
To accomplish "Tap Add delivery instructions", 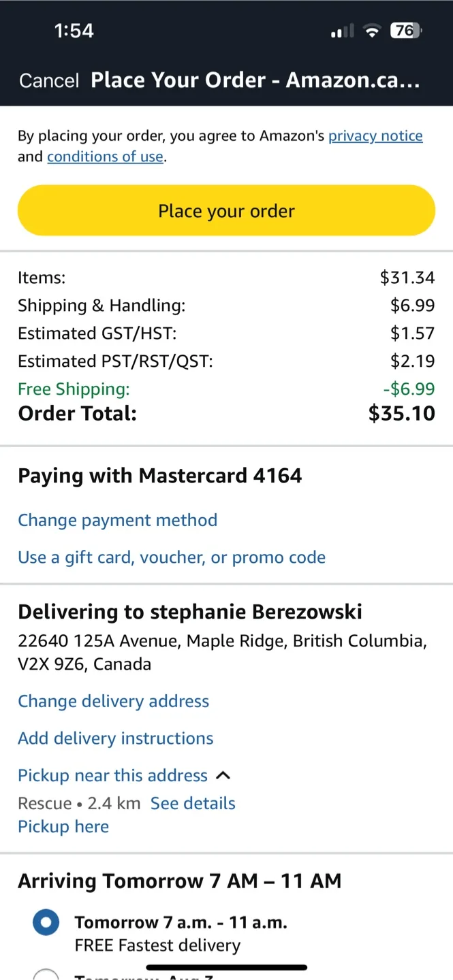I will (115, 738).
